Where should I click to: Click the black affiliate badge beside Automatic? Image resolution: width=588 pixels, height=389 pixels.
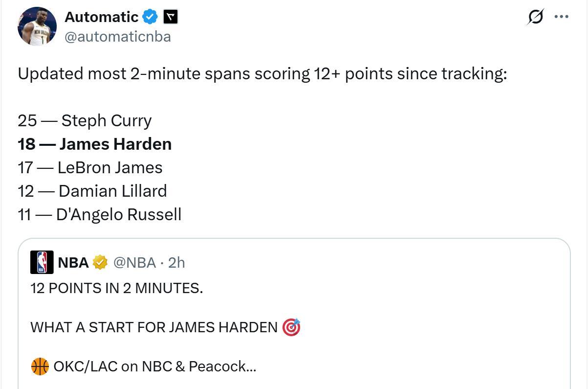coord(170,17)
